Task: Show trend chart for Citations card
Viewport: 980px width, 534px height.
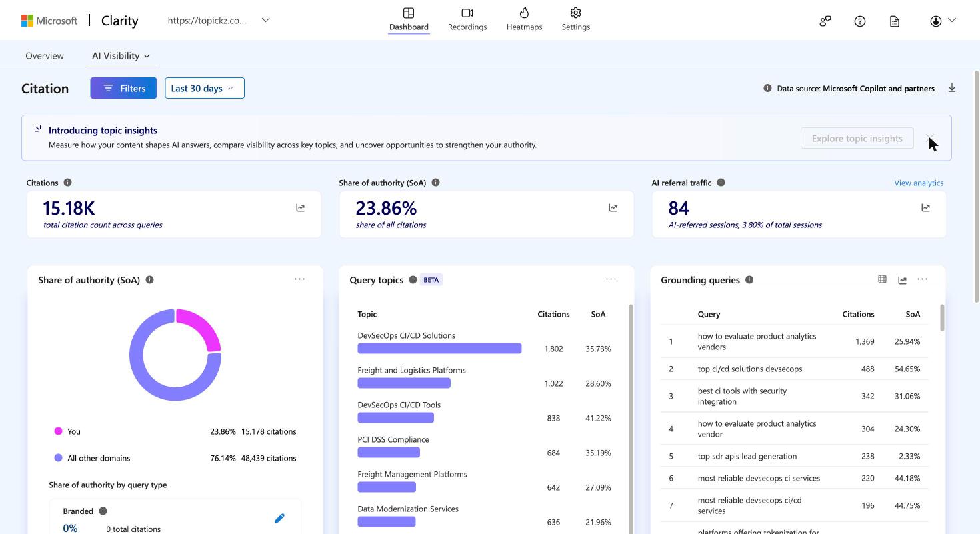Action: pyautogui.click(x=301, y=208)
